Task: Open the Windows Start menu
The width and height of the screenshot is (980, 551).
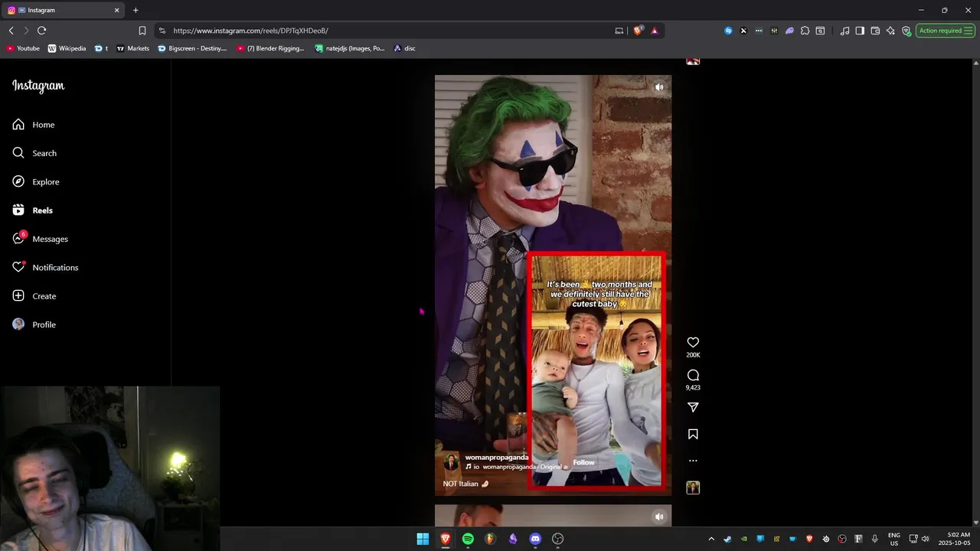Action: (x=423, y=539)
